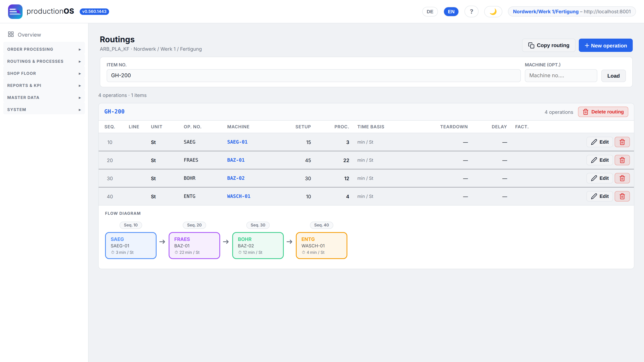Delete operation Seq. 30 trash icon
The image size is (644, 362).
pos(622,178)
